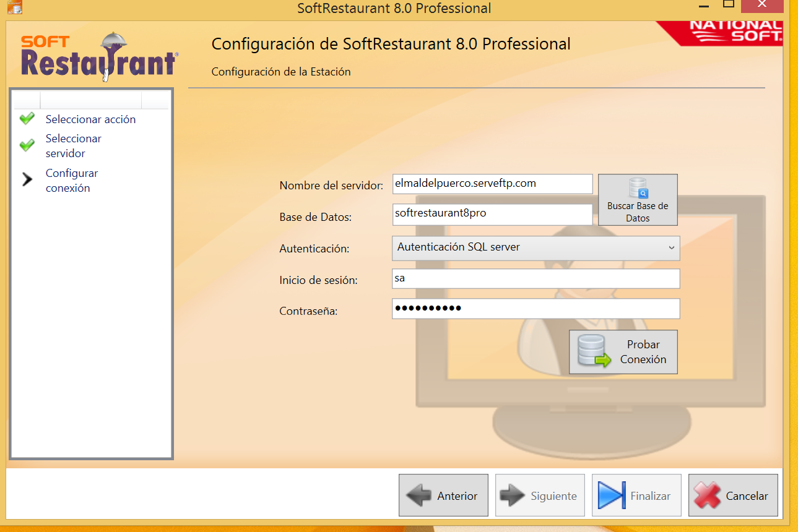
Task: Click the Buscar Base de Datos button
Action: tap(638, 200)
